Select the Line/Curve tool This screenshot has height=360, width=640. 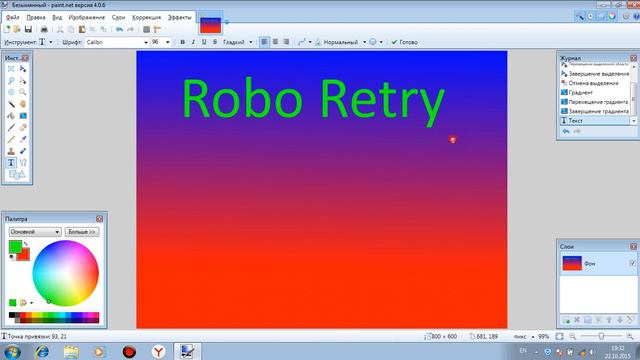coord(23,163)
